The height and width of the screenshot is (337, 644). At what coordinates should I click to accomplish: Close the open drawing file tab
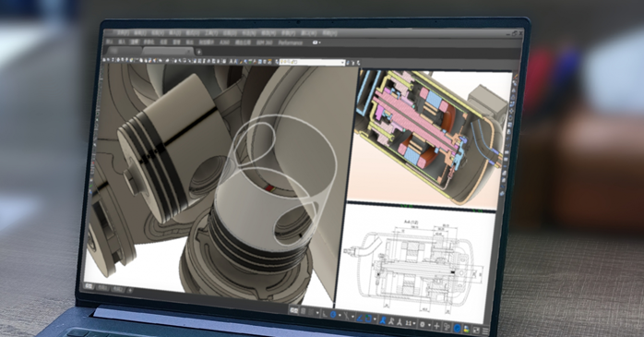(x=188, y=51)
